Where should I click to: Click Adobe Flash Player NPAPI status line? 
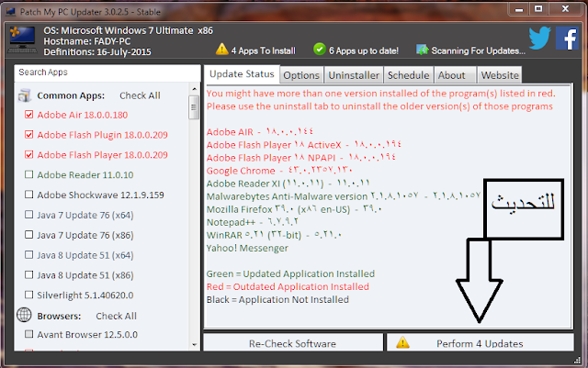pyautogui.click(x=301, y=158)
